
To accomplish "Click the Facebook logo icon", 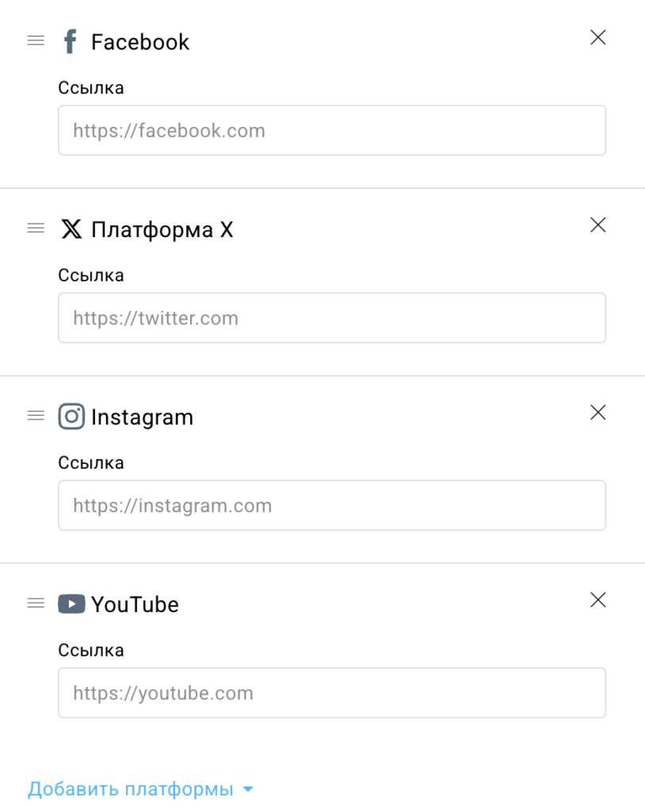I will click(71, 42).
